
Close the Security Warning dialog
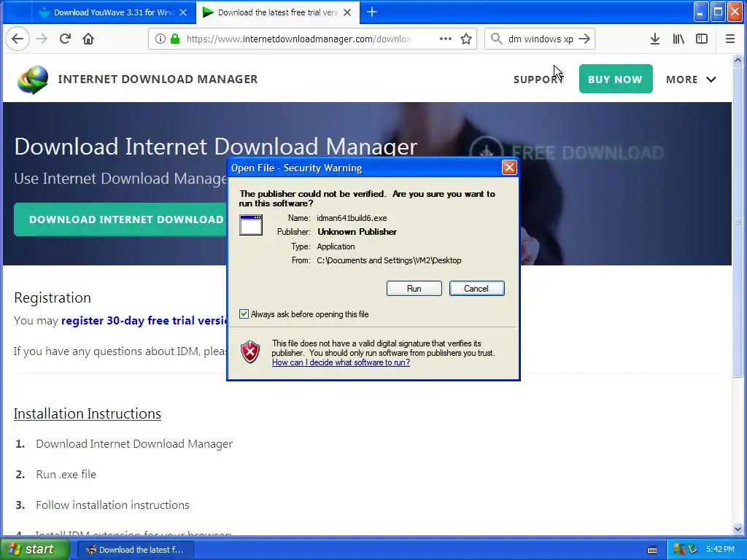point(509,168)
